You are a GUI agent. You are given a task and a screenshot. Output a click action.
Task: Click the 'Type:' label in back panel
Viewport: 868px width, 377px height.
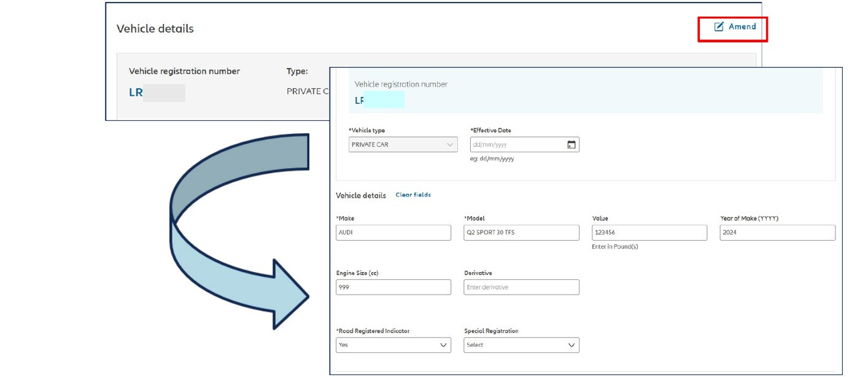point(297,71)
